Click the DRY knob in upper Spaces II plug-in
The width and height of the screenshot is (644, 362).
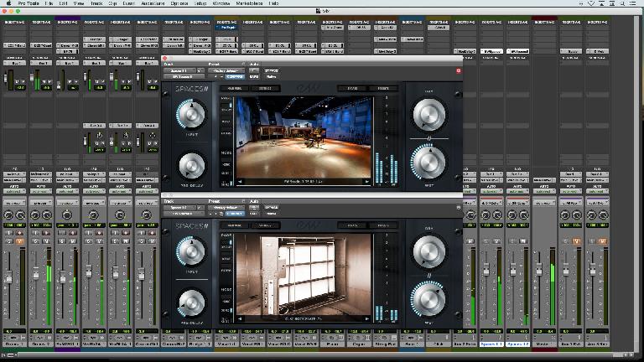[x=428, y=114]
